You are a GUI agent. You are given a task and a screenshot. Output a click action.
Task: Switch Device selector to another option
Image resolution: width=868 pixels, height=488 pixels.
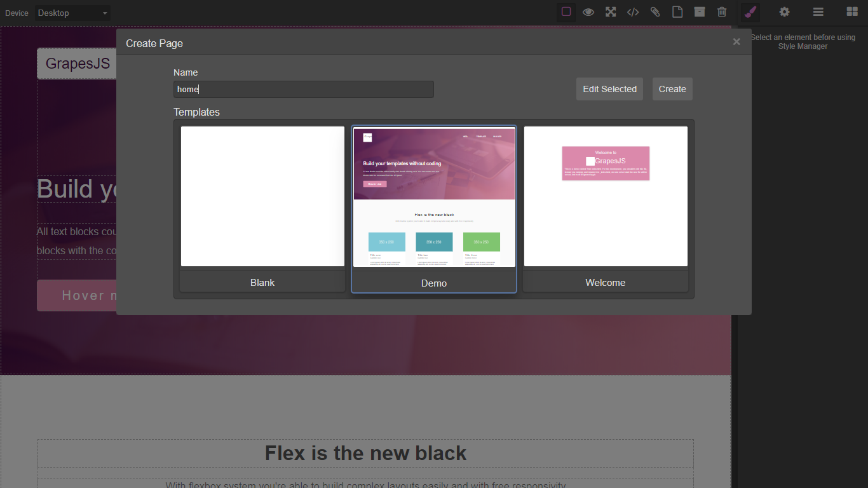72,13
